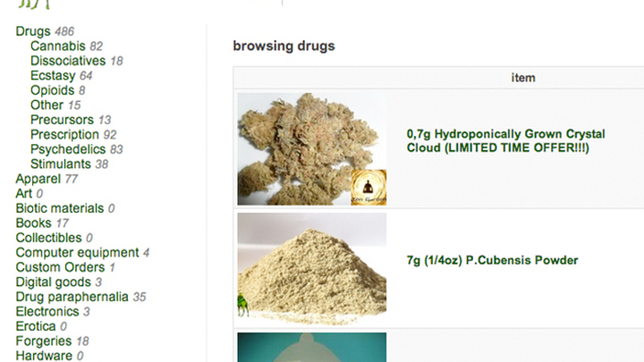Browse the Psychedelics category
Image resolution: width=644 pixels, height=362 pixels.
68,149
